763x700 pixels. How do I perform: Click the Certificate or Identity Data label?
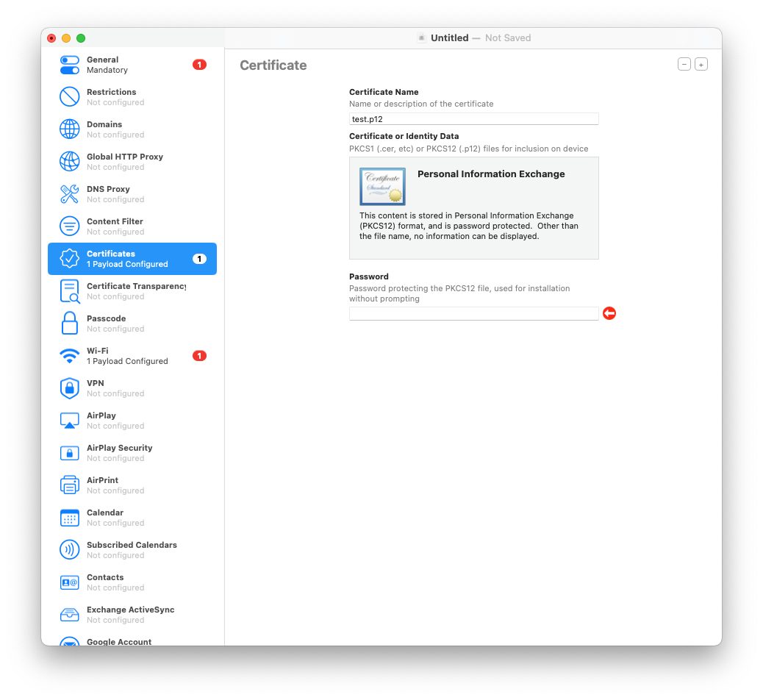(x=404, y=136)
